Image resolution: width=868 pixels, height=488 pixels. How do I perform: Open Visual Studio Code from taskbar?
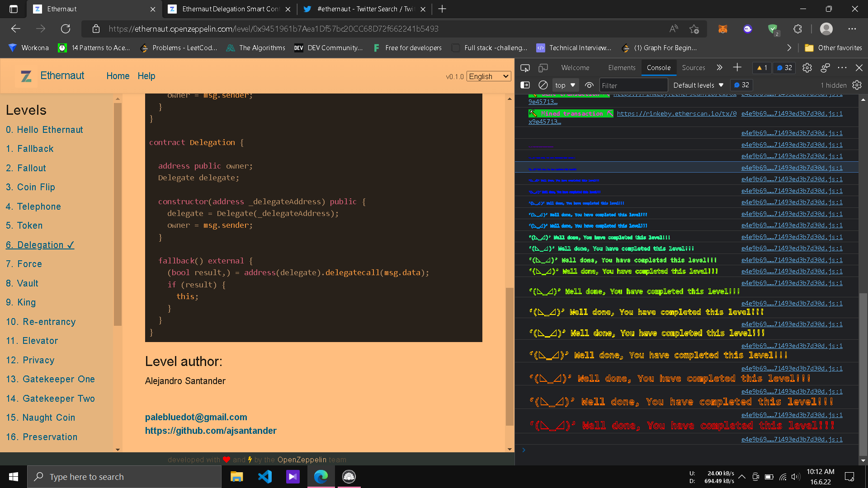[x=265, y=477]
